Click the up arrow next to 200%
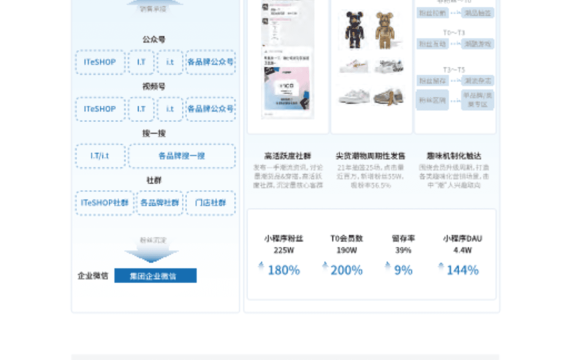The image size is (570, 360). coord(325,266)
